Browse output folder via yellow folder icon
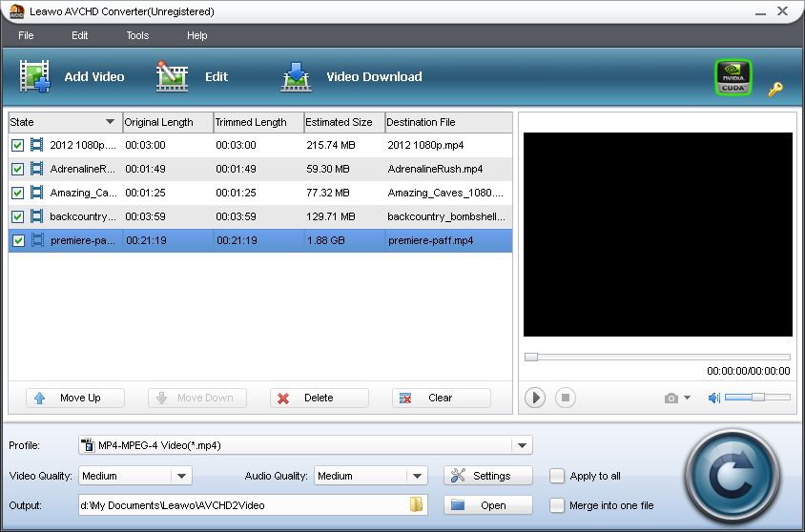805x532 pixels. point(417,504)
